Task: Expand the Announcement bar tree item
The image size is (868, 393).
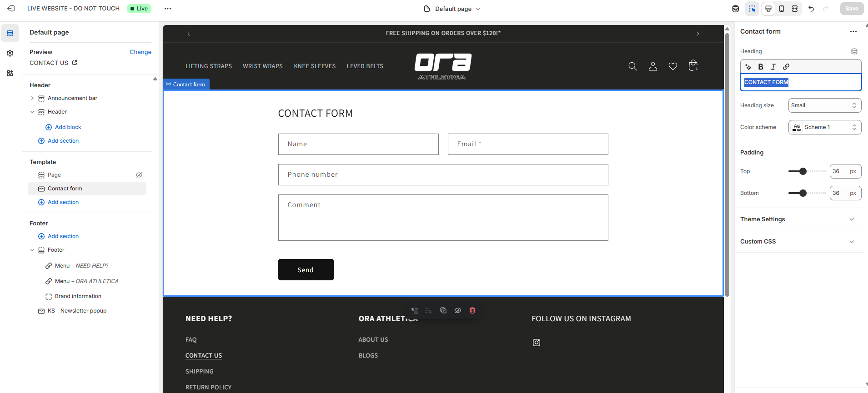Action: 32,98
